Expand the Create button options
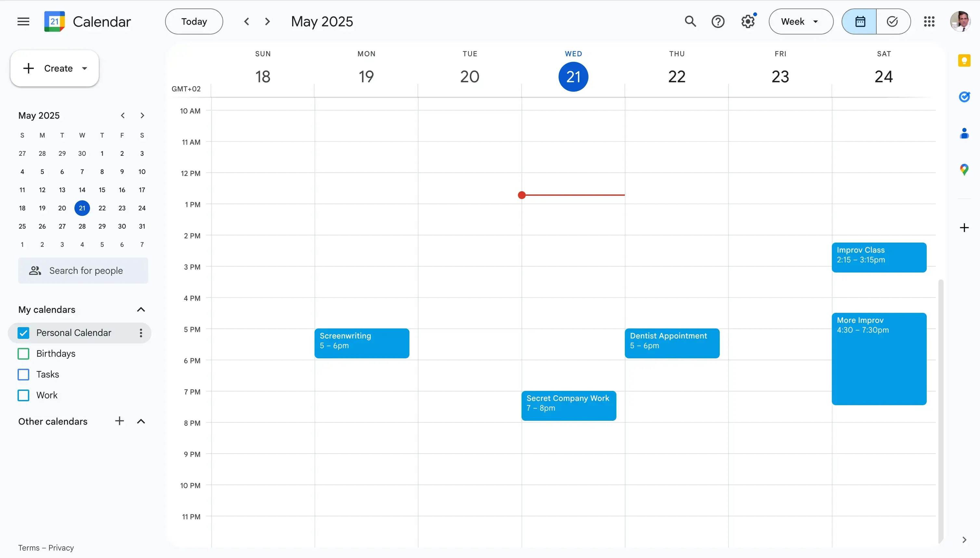980x558 pixels. point(84,68)
